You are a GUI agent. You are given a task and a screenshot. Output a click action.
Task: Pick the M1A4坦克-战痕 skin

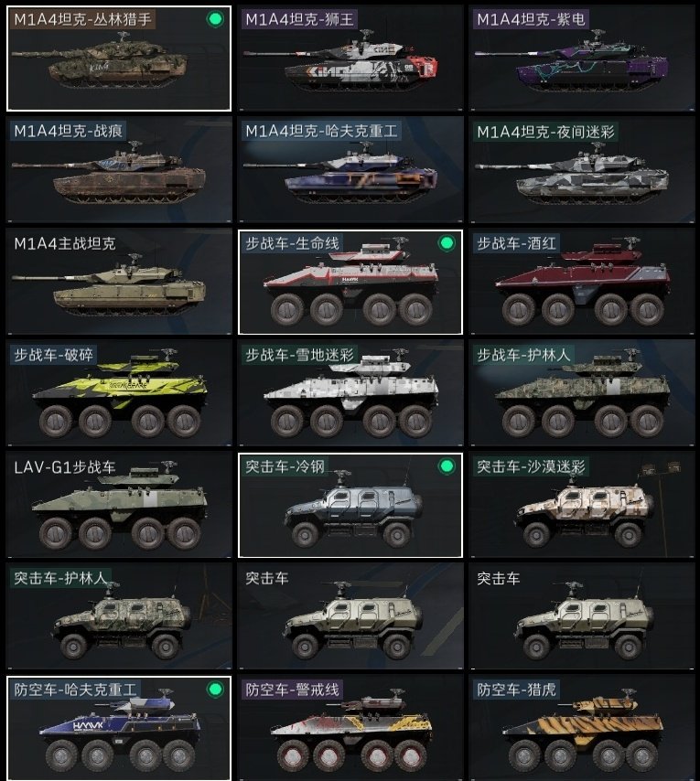[x=119, y=169]
